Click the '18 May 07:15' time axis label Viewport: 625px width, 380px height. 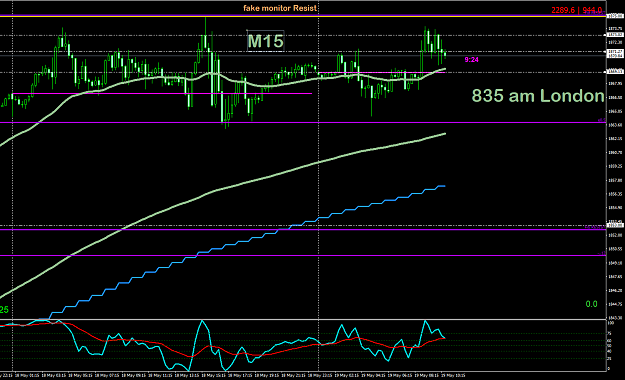107,375
